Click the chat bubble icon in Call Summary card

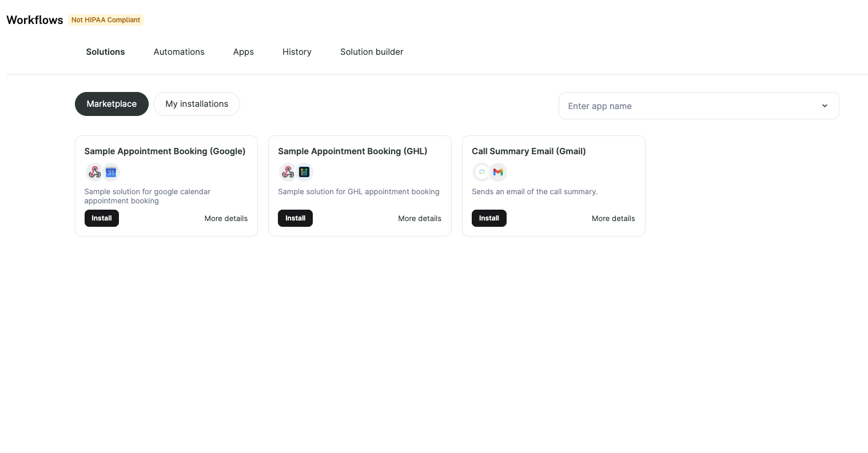481,172
